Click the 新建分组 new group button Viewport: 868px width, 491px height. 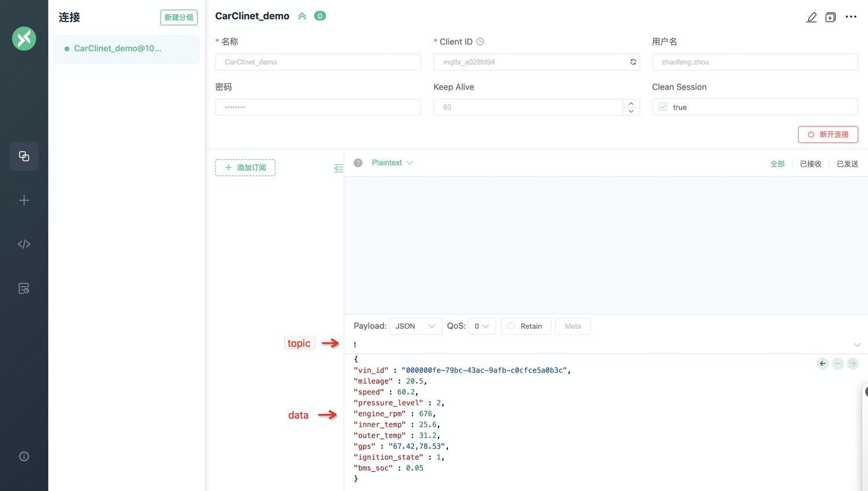tap(179, 17)
